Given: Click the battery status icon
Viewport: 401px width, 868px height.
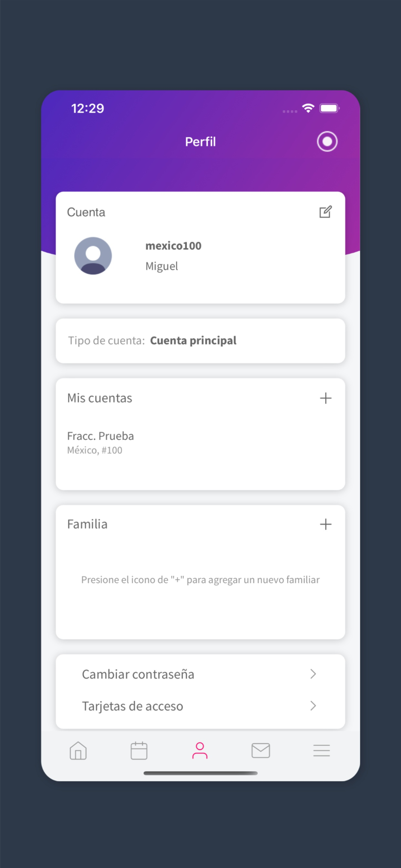Looking at the screenshot, I should (x=330, y=108).
